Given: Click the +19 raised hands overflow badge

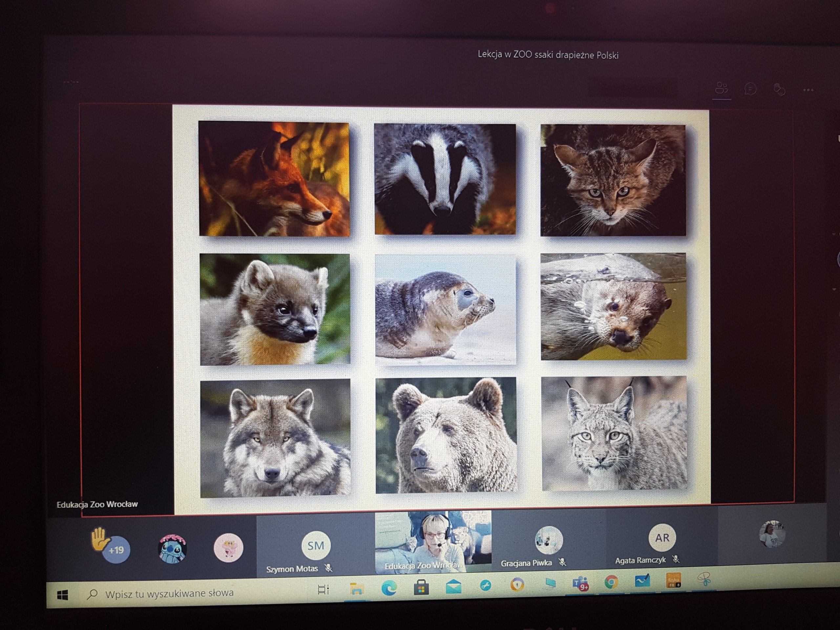Looking at the screenshot, I should point(116,550).
